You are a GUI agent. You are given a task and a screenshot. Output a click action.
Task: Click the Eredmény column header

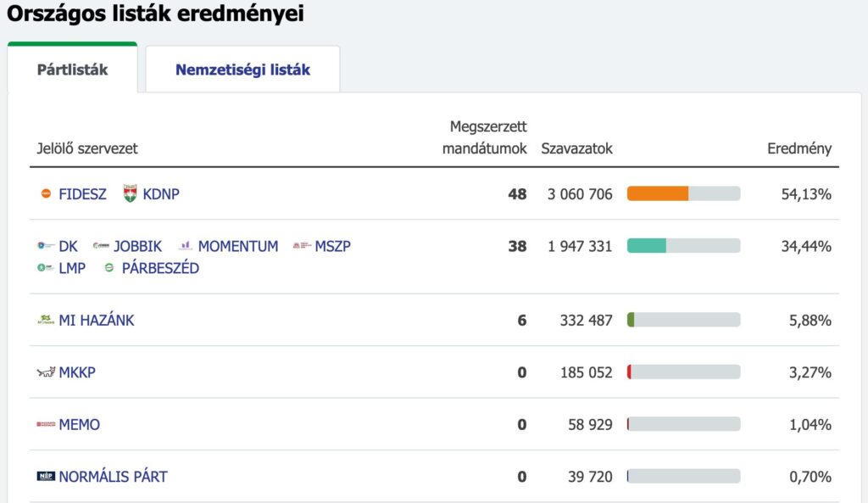pyautogui.click(x=798, y=148)
